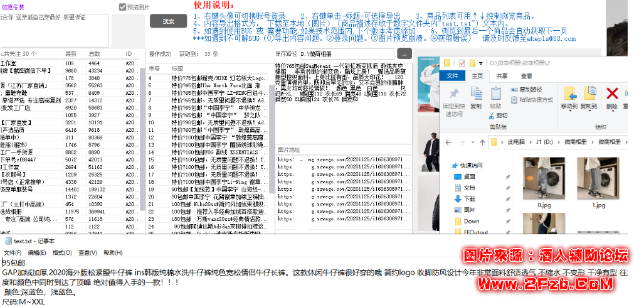Select product row 19 中国李宁 山海经
This screenshot has height=307, width=644.
coord(208,189)
